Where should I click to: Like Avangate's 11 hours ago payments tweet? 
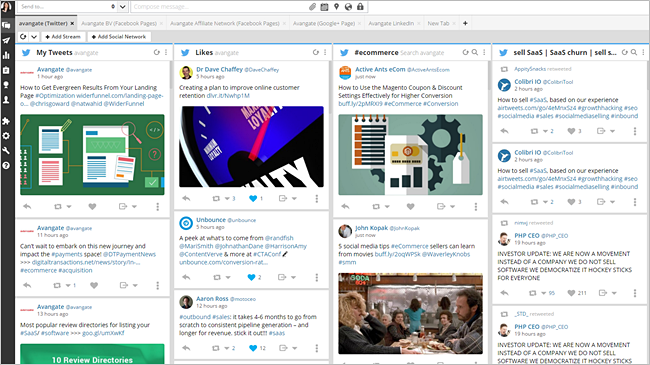click(94, 285)
